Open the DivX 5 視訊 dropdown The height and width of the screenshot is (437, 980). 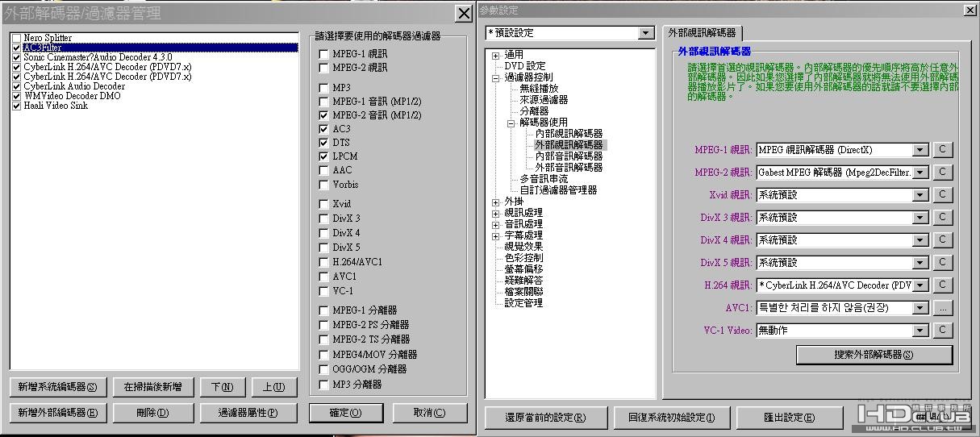tap(921, 263)
